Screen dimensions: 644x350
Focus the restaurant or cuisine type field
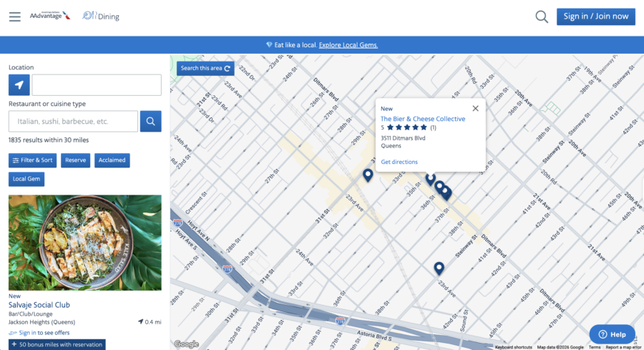click(x=73, y=121)
